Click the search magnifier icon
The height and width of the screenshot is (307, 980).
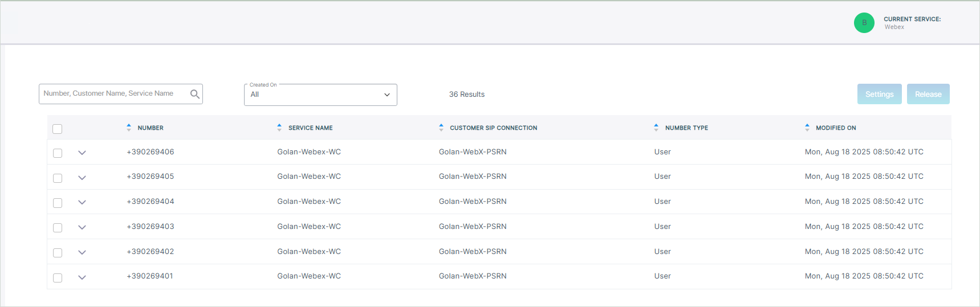pos(195,94)
